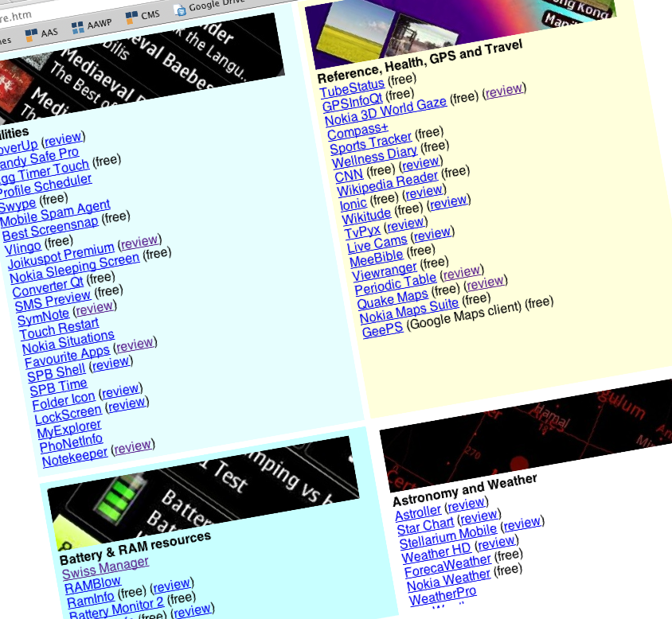Open the TvPyx link

click(x=362, y=232)
